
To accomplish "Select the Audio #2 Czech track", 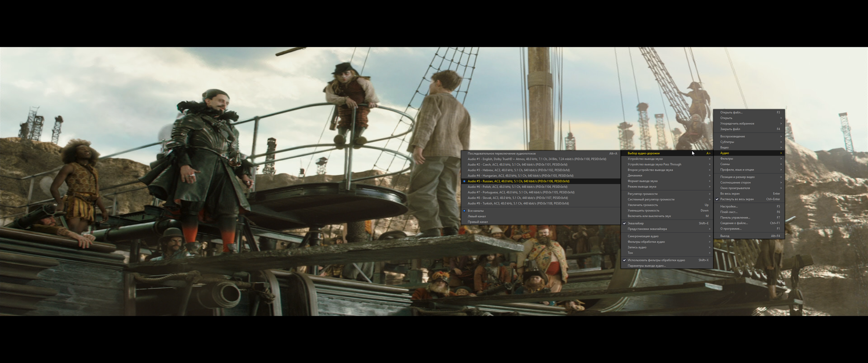I will [540, 165].
